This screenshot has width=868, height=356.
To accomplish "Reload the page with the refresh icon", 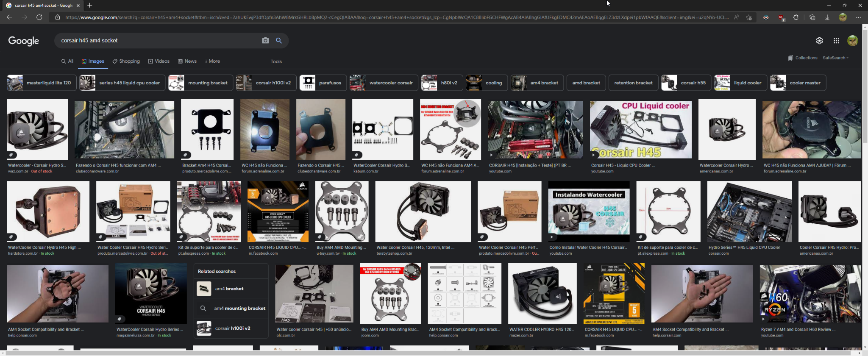I will coord(39,17).
